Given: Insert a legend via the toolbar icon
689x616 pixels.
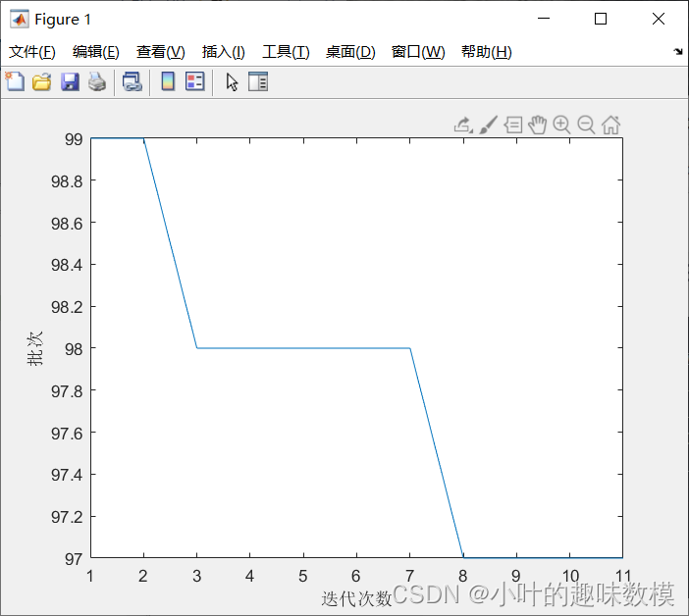Looking at the screenshot, I should [195, 81].
